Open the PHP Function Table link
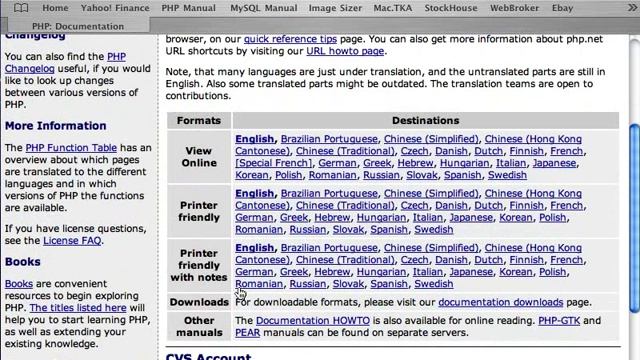The image size is (640, 360). 71,148
